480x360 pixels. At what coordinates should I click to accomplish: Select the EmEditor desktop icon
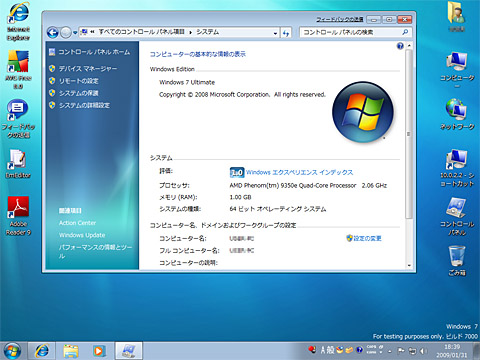[x=18, y=163]
